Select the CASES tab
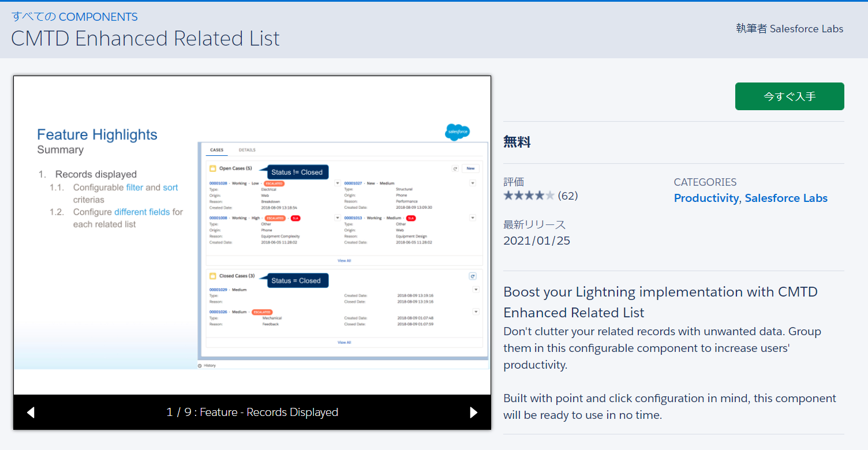 (x=218, y=149)
